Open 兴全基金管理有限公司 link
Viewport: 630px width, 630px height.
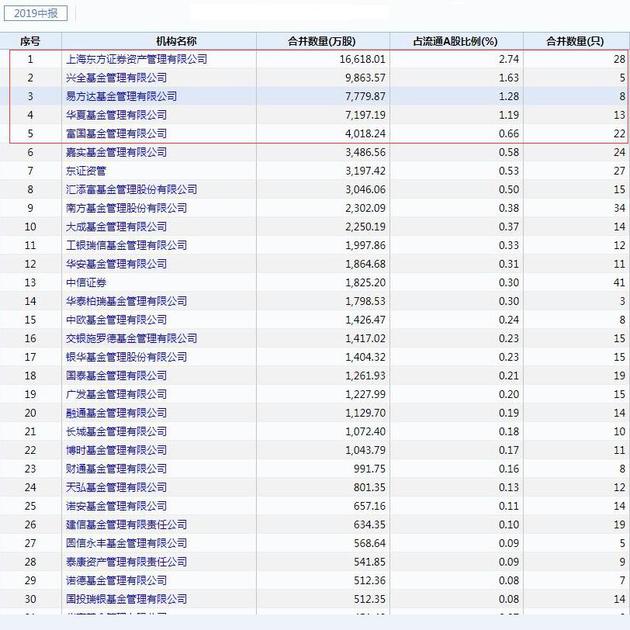point(117,78)
